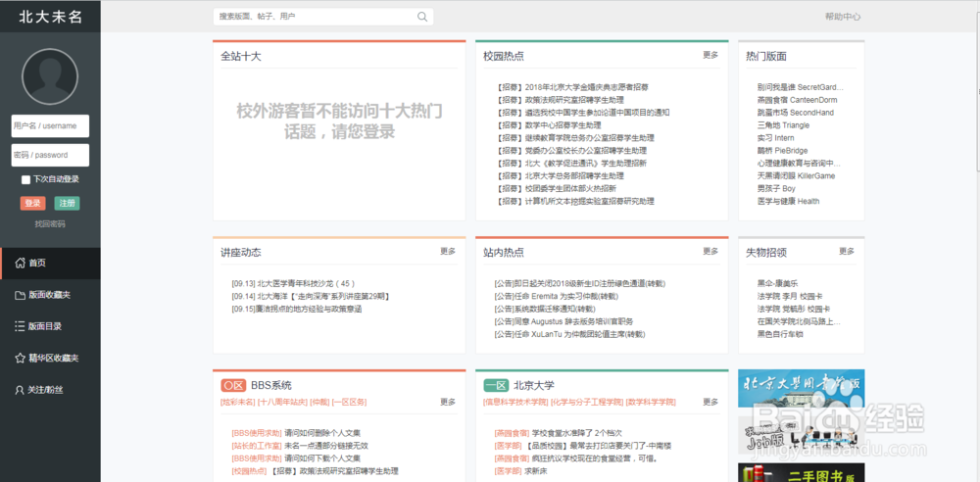Focus the 密码 / password field
980x482 pixels.
pos(50,155)
